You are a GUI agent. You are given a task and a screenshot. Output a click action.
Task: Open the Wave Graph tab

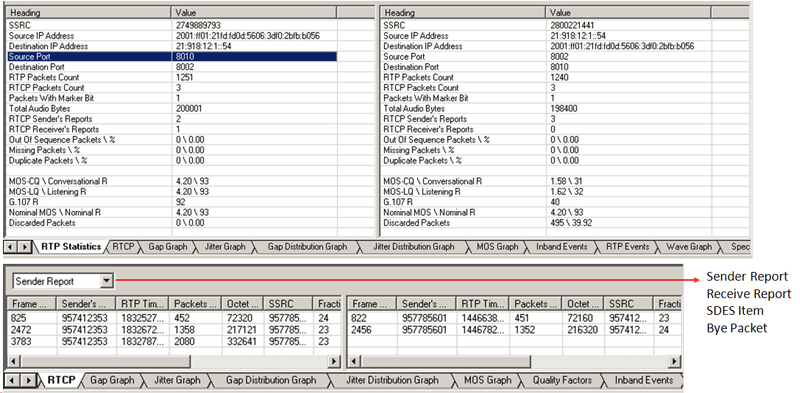(689, 247)
